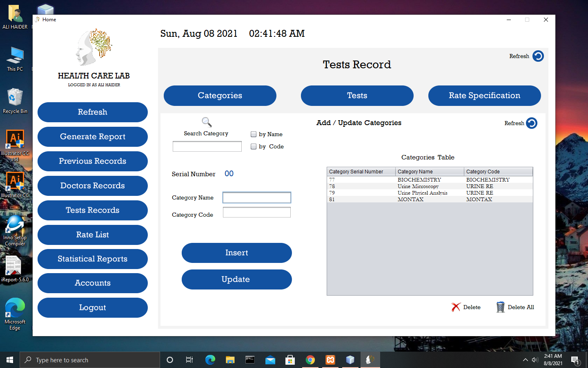Click Generate Report in the sidebar
This screenshot has height=368, width=588.
click(92, 137)
